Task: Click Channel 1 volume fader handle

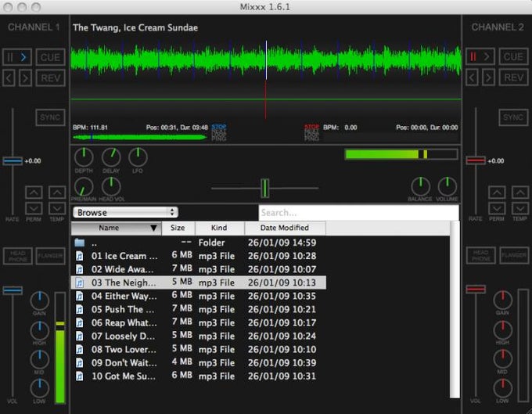Action: (13, 290)
